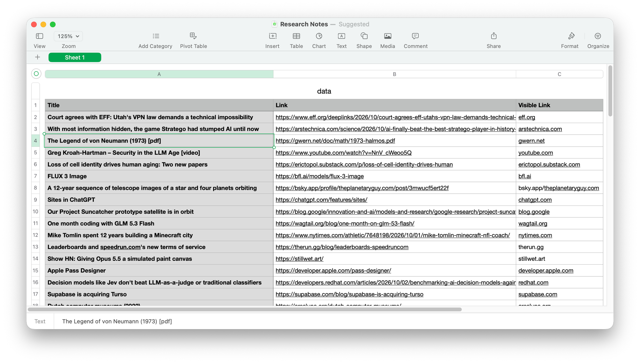Click the table title 'data'
The image size is (640, 364).
click(x=324, y=91)
